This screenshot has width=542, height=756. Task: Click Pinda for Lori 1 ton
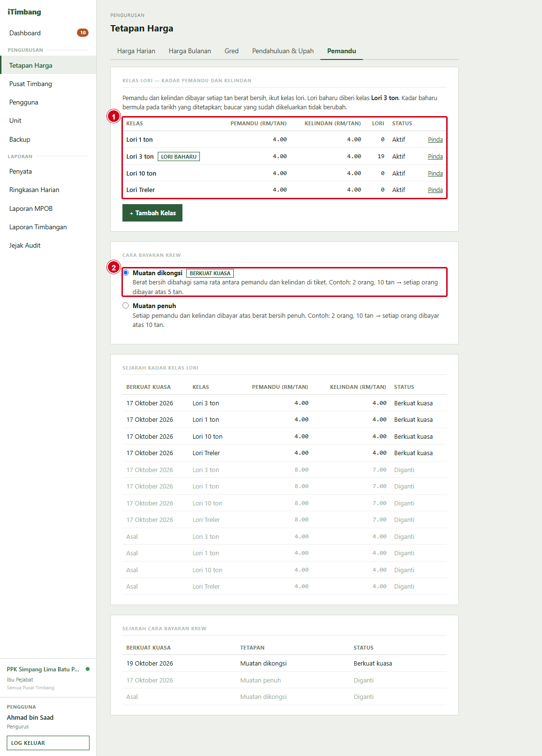coord(435,140)
